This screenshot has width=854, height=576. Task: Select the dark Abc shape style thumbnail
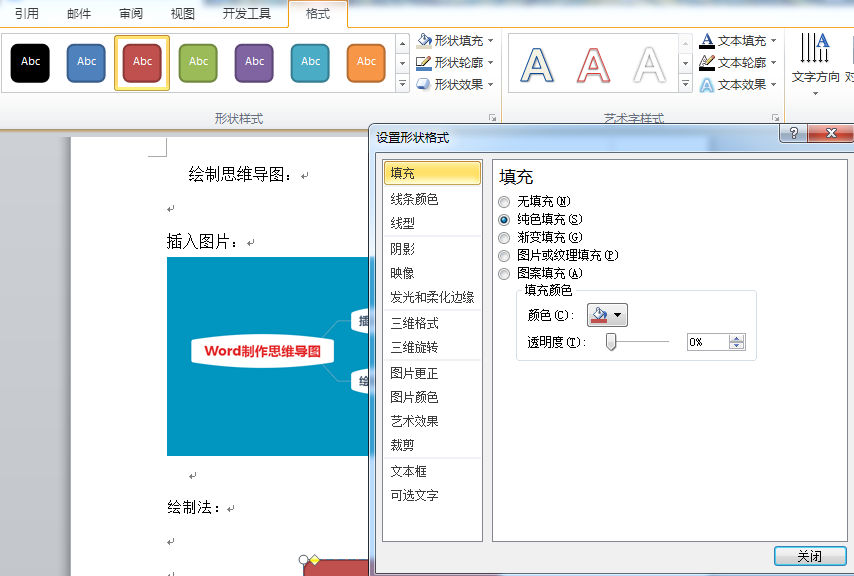30,62
